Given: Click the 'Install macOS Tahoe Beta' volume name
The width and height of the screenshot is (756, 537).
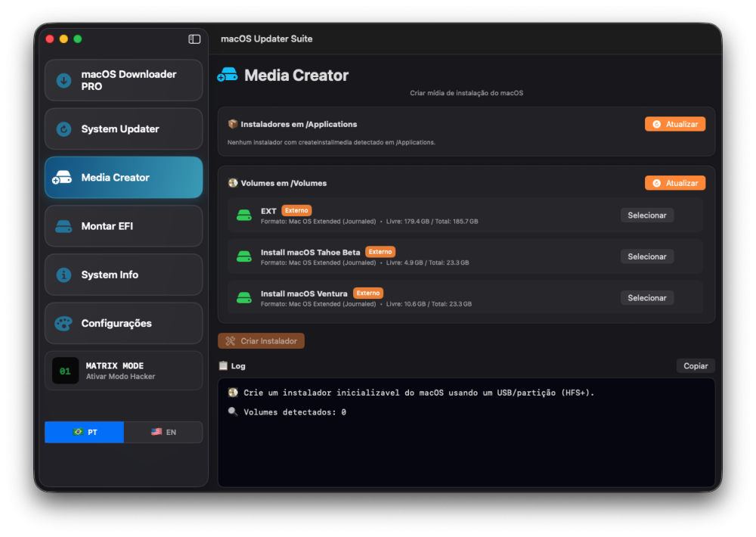Looking at the screenshot, I should click(311, 253).
